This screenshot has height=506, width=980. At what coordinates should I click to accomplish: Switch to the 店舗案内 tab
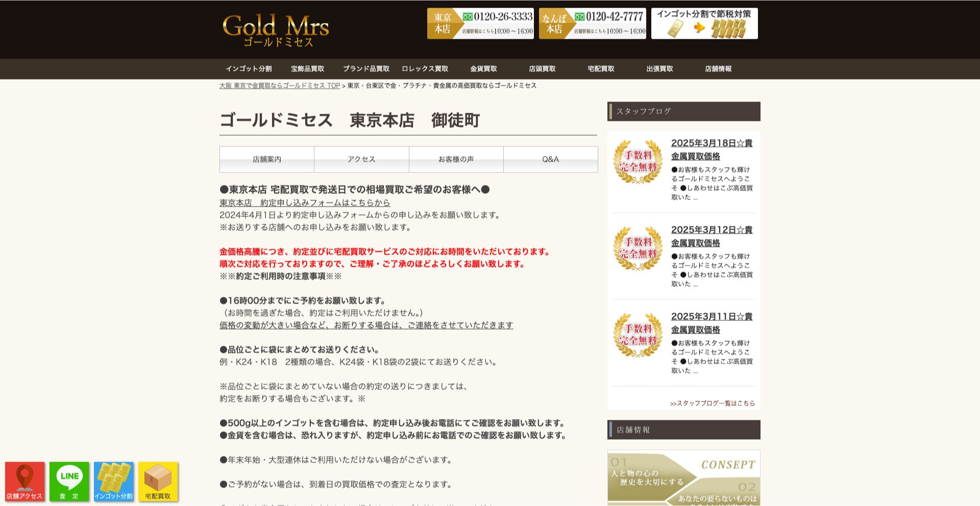tap(267, 159)
